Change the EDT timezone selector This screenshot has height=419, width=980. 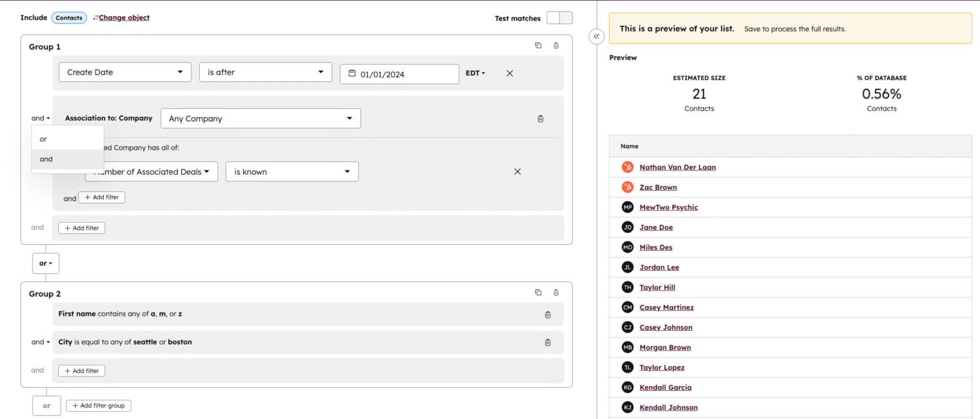[x=475, y=73]
